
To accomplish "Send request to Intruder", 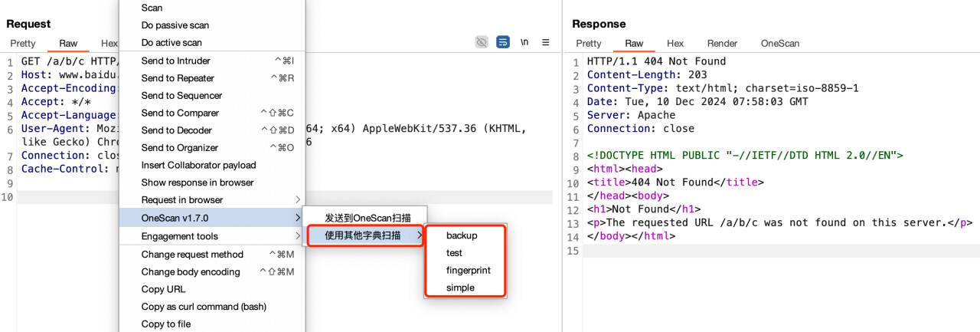I will point(175,61).
